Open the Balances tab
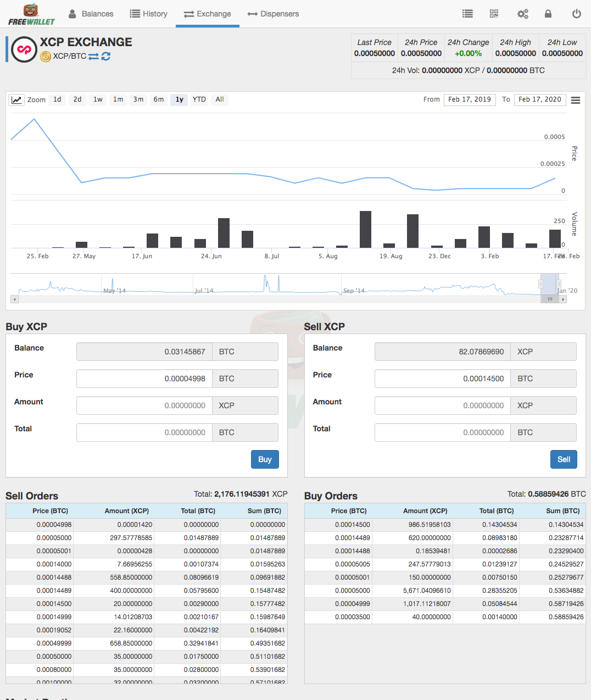 pos(91,14)
